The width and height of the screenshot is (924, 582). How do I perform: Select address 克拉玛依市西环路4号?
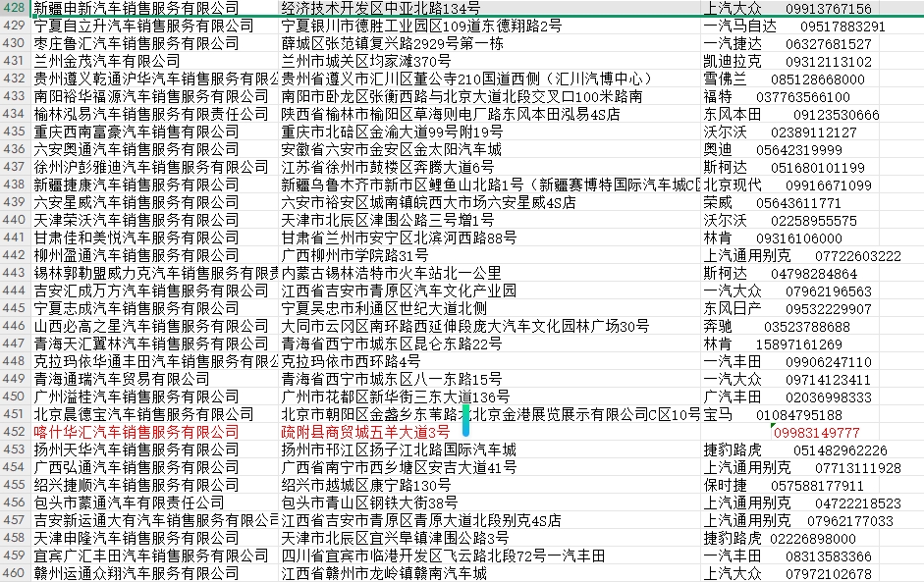click(352, 362)
